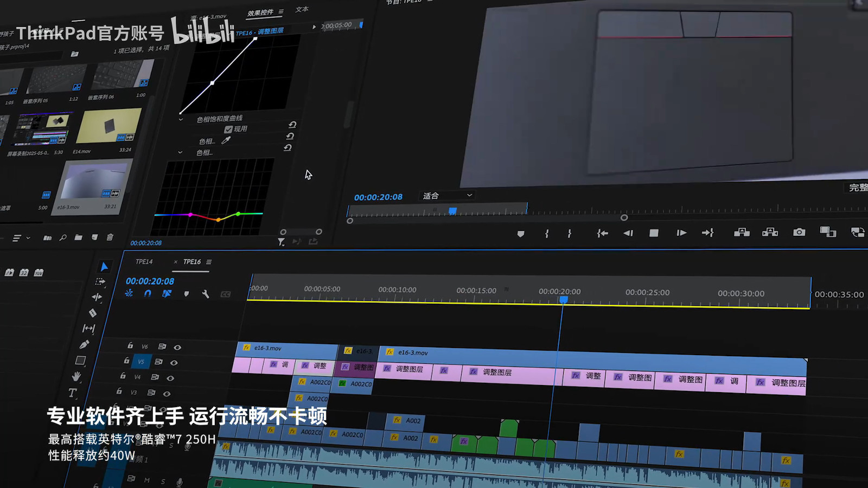Open the Comparison View button

[x=828, y=232]
